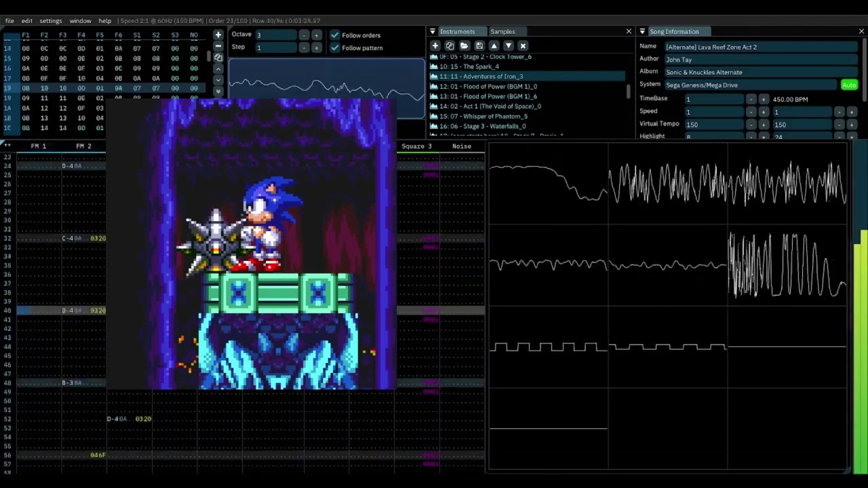Screen dimensions: 868x488
Task: Add a new instrument
Action: 435,45
